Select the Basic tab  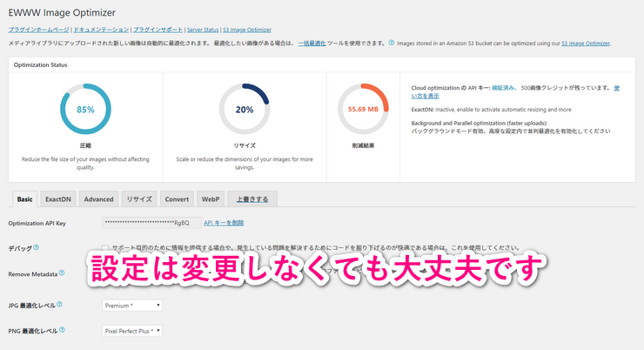[x=24, y=199]
